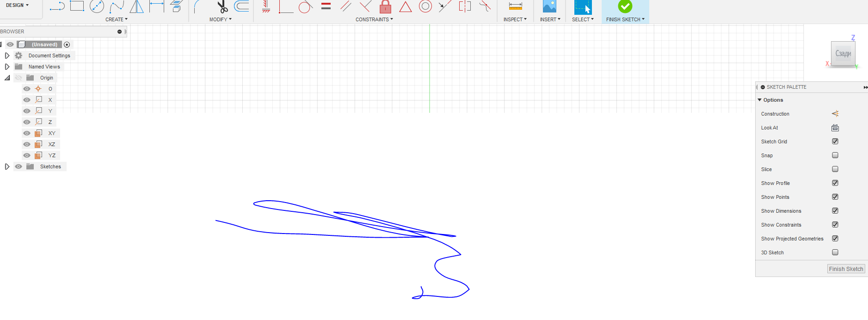The width and height of the screenshot is (868, 320).
Task: Toggle the Show Points checkbox
Action: tap(835, 197)
